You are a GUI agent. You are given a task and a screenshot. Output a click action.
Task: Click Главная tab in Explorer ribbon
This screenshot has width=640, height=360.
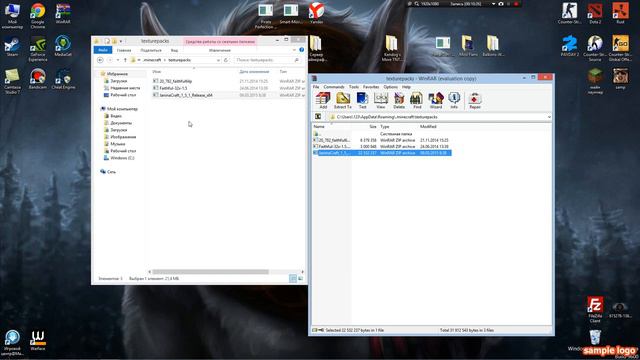pyautogui.click(x=124, y=50)
